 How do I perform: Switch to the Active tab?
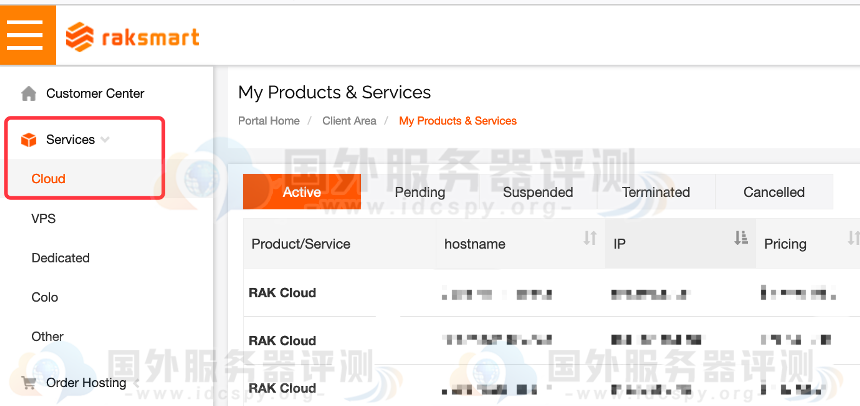302,192
